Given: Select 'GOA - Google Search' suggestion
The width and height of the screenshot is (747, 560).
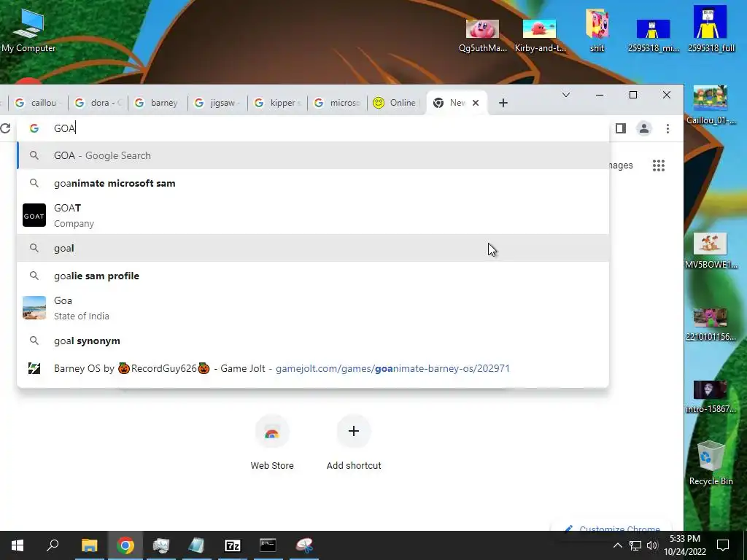Looking at the screenshot, I should pyautogui.click(x=313, y=156).
